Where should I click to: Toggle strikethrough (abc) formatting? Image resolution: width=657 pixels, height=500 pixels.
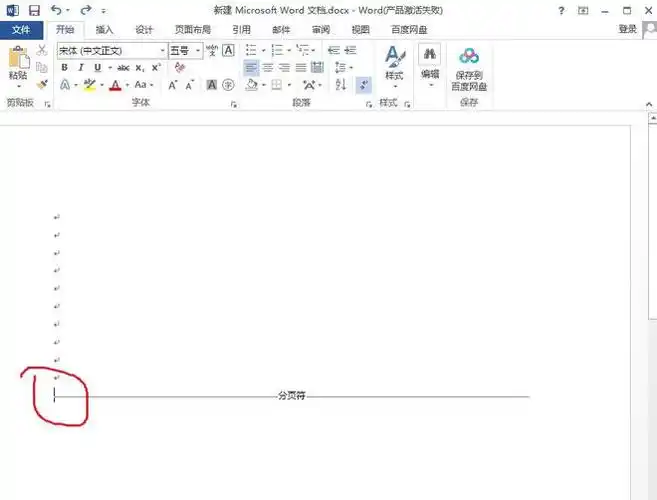(123, 68)
